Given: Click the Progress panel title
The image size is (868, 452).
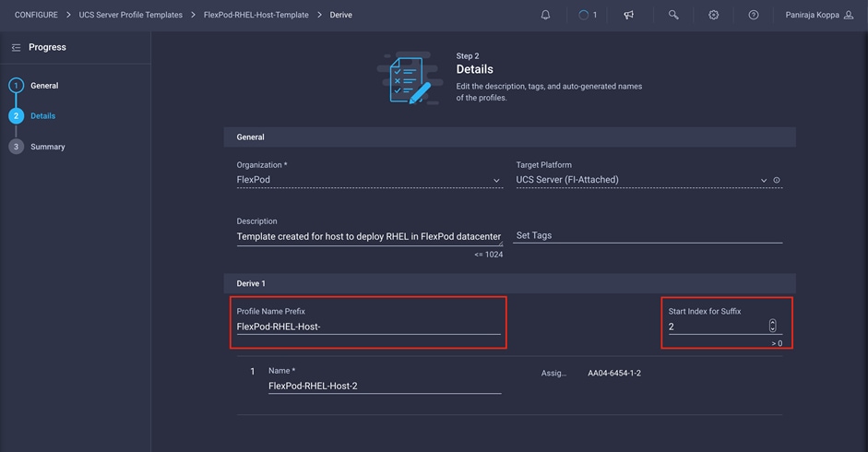Looking at the screenshot, I should [47, 48].
